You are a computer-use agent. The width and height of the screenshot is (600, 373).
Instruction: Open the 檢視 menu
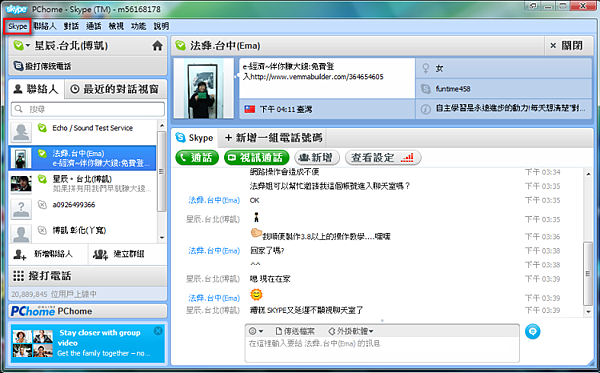(x=116, y=26)
